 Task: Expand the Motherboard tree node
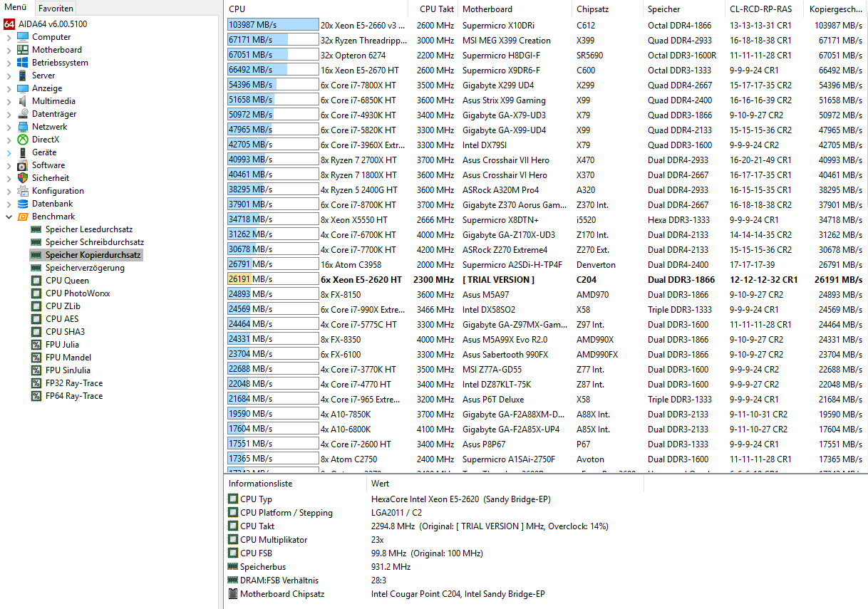click(9, 50)
